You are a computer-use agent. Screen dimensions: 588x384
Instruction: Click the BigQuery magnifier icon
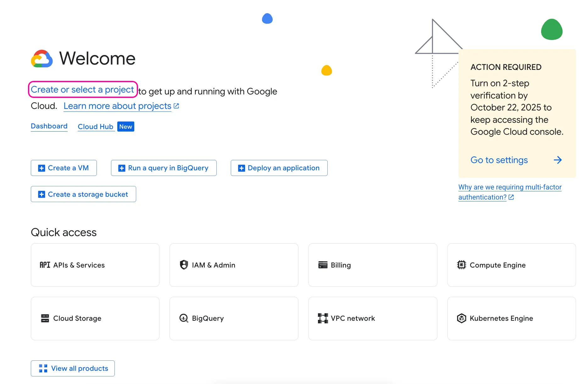point(184,318)
